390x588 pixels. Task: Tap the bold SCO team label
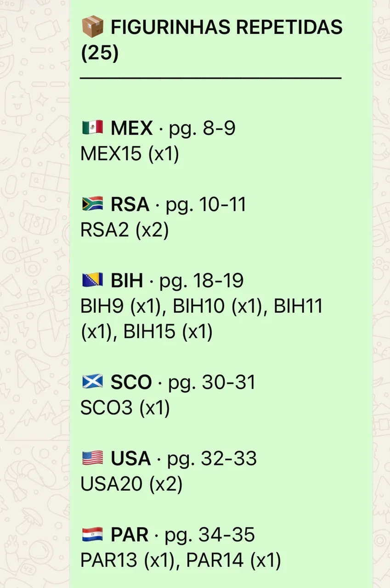[x=131, y=382]
